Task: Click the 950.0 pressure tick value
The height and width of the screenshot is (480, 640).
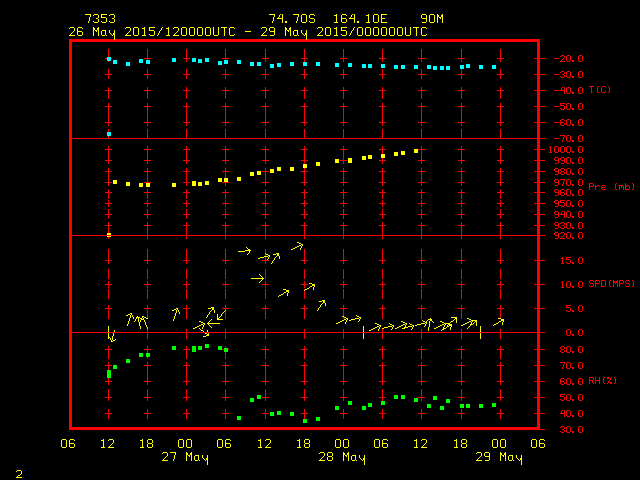Action: click(x=569, y=204)
